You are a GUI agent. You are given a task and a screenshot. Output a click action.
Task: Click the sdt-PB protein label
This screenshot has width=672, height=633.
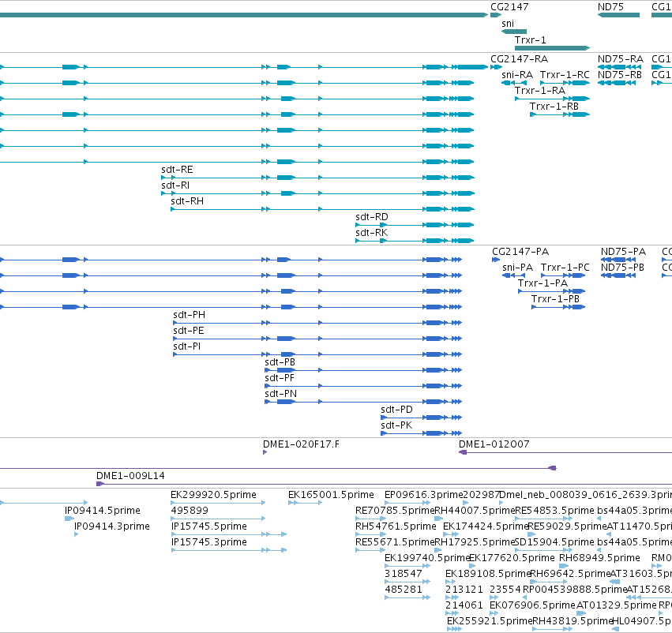coord(280,362)
